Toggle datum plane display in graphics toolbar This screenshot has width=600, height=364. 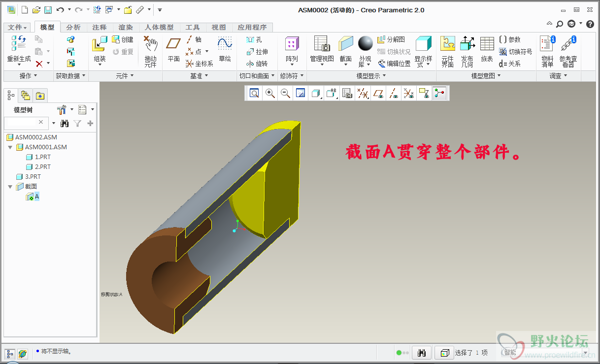(x=378, y=93)
